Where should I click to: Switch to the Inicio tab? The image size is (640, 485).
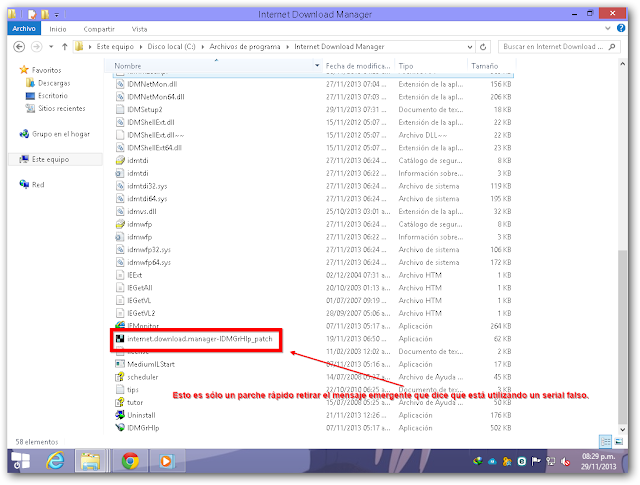[58, 29]
